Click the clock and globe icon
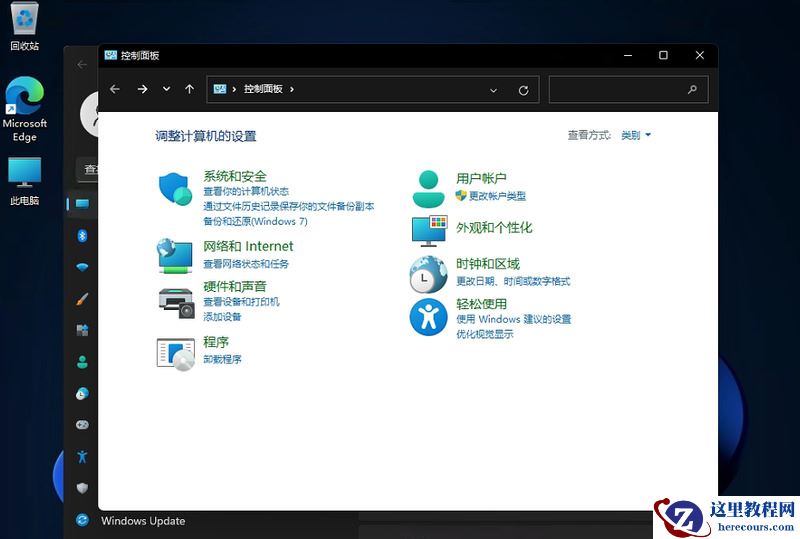The height and width of the screenshot is (539, 800). [x=429, y=275]
